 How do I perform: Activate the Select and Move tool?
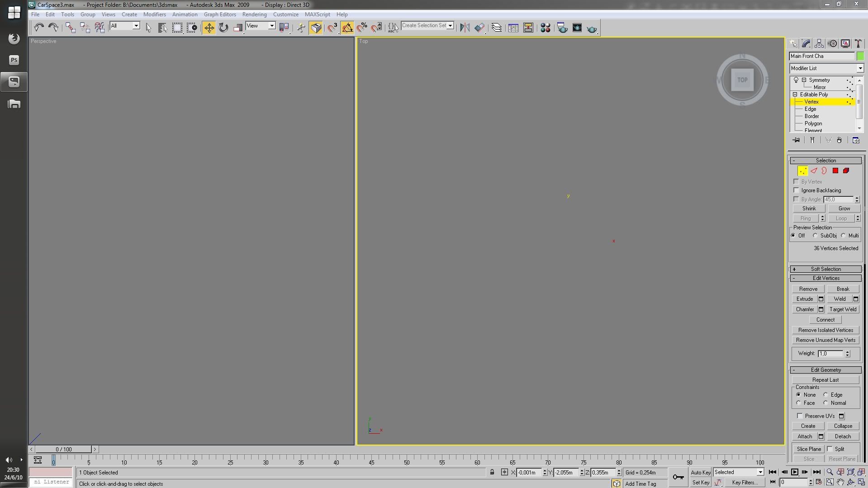pyautogui.click(x=209, y=28)
